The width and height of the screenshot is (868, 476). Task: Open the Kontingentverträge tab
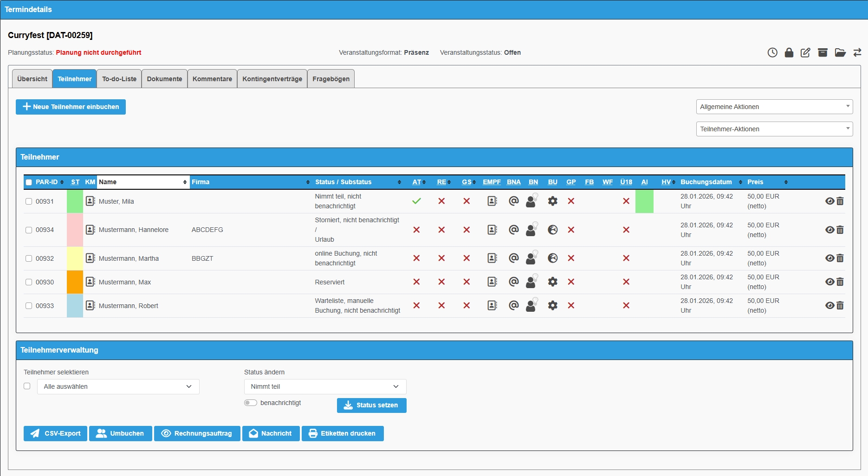pyautogui.click(x=272, y=79)
